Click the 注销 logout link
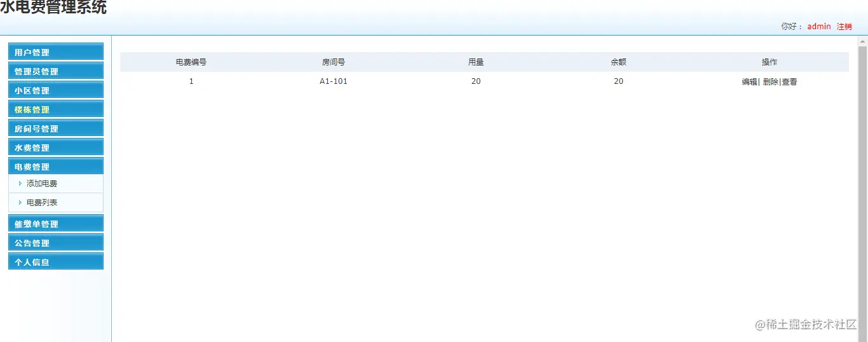 tap(844, 27)
